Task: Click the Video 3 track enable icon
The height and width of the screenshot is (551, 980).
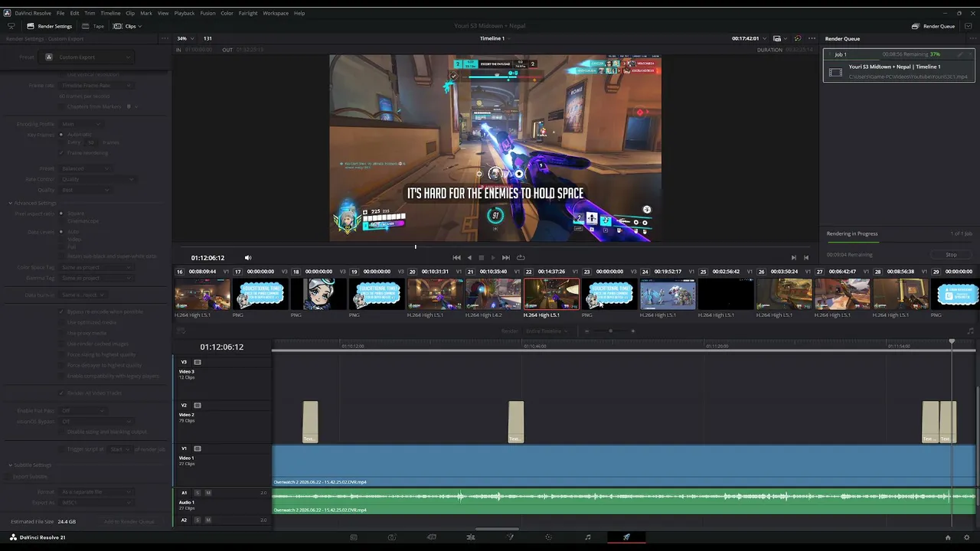Action: click(198, 362)
